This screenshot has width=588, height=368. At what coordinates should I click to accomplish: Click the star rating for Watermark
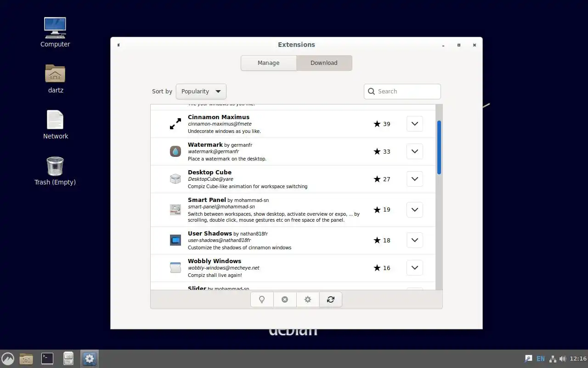tap(377, 151)
